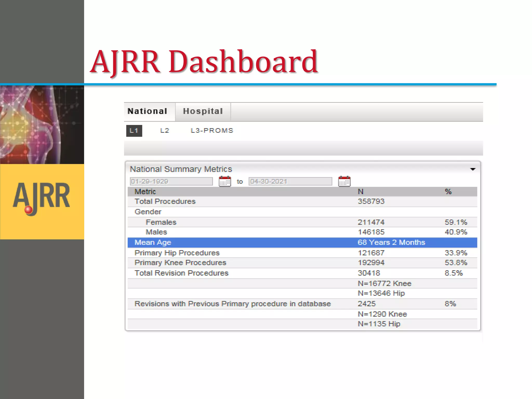Click Revisions with Previous Primary procedure row
This screenshot has width=532, height=399.
pyautogui.click(x=302, y=304)
